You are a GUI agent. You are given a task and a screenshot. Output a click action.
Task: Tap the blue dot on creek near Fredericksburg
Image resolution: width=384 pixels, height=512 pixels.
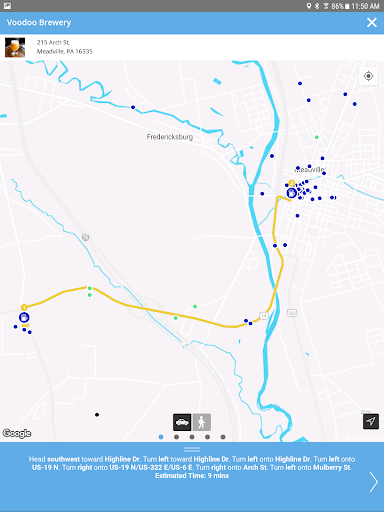pyautogui.click(x=133, y=107)
